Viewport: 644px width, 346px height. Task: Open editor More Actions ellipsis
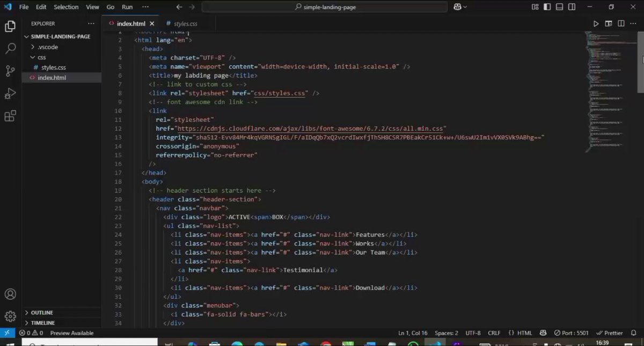click(634, 24)
